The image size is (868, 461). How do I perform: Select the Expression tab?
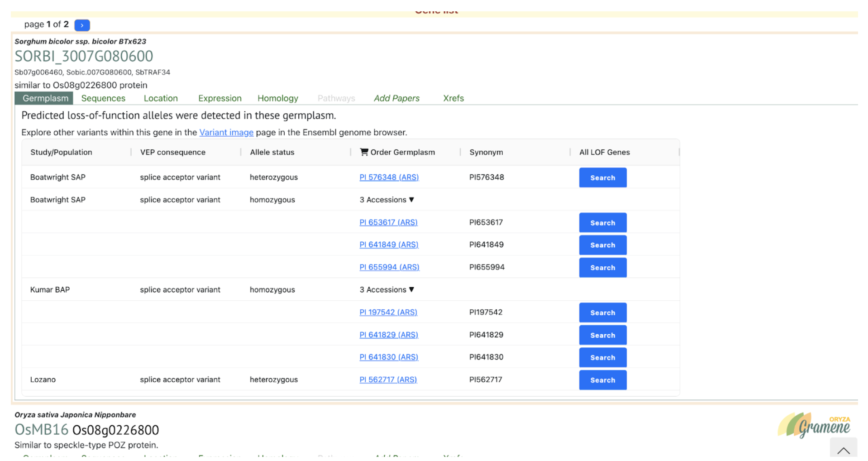[219, 98]
